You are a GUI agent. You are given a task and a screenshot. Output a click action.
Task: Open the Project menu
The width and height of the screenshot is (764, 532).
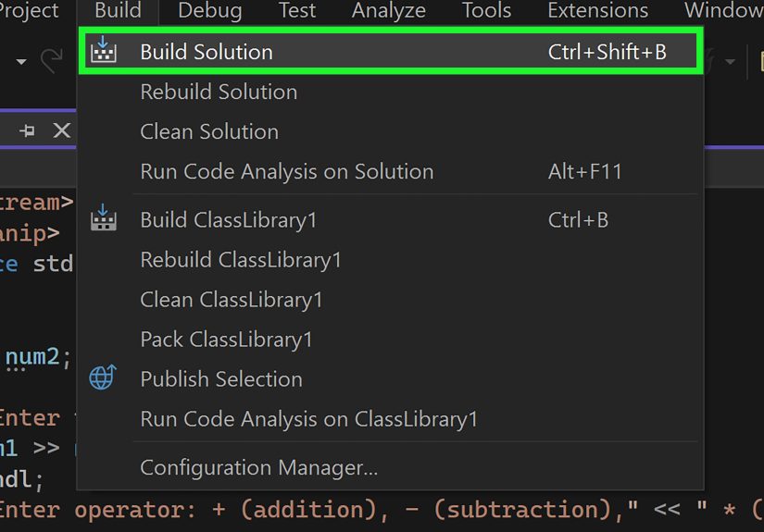[29, 11]
